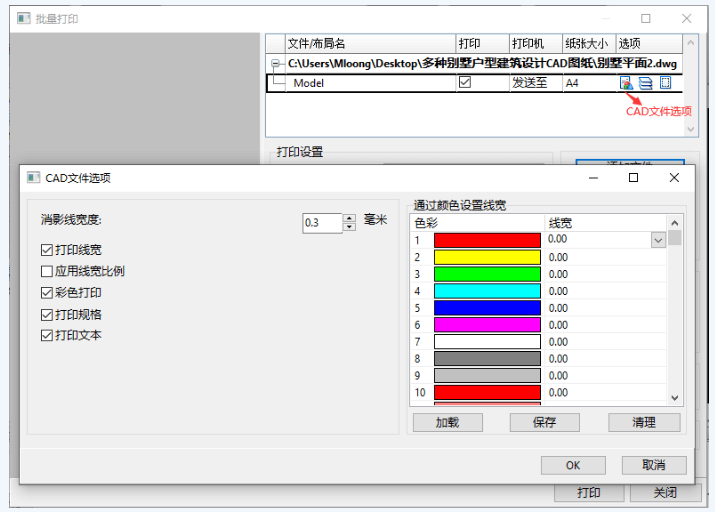Click the 加载 button
Screen dimensions: 715x512
pos(448,422)
